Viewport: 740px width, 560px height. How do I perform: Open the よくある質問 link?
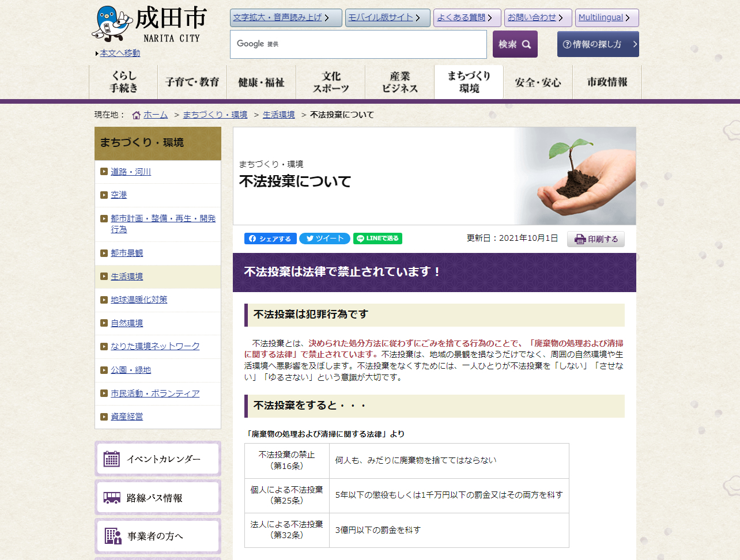(467, 18)
